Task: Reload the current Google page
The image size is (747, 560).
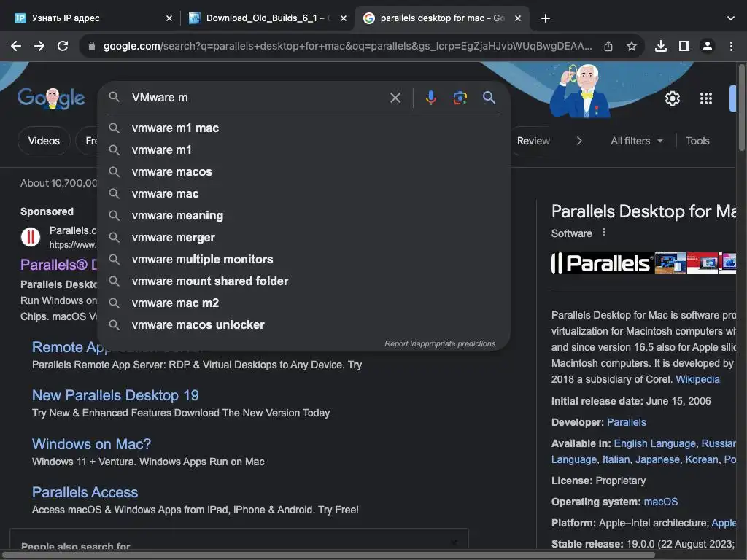Action: (63, 46)
